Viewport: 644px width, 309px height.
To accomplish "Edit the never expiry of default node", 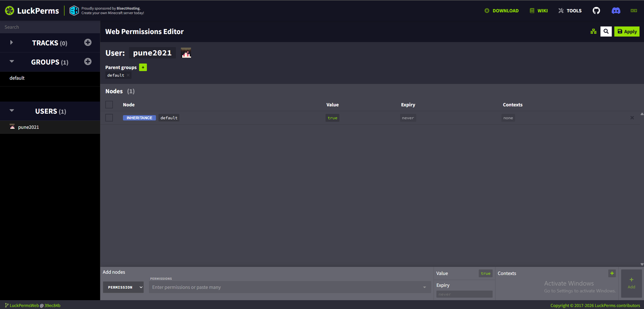I will 408,118.
